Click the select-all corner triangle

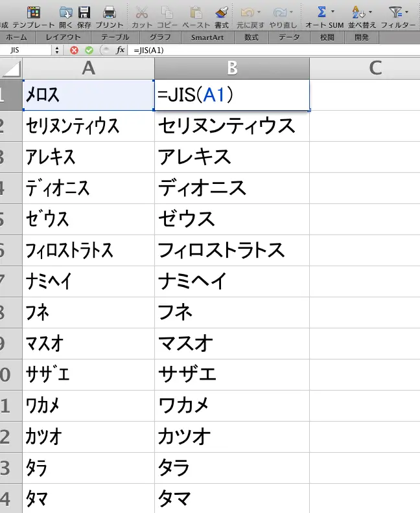pyautogui.click(x=11, y=69)
